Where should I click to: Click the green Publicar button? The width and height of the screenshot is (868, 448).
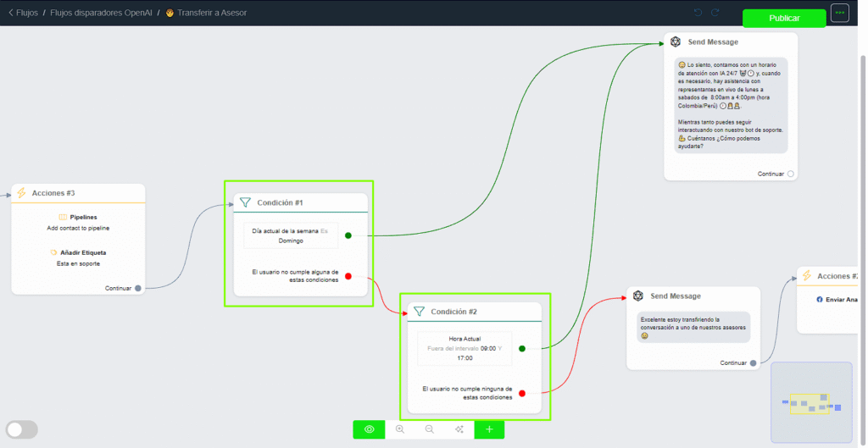coord(783,18)
